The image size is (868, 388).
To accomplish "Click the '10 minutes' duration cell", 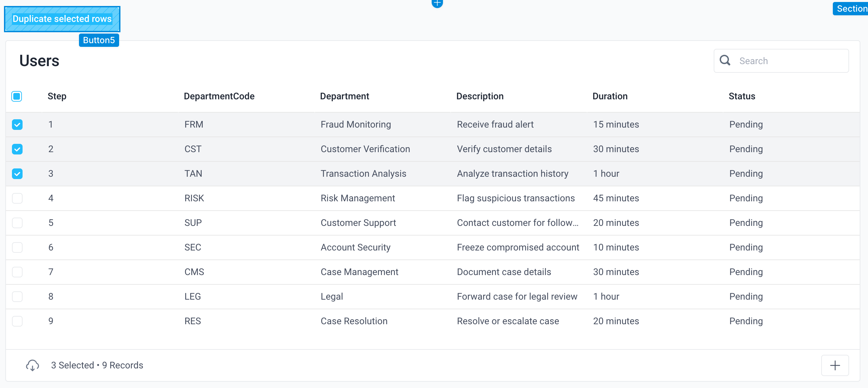I will [616, 247].
